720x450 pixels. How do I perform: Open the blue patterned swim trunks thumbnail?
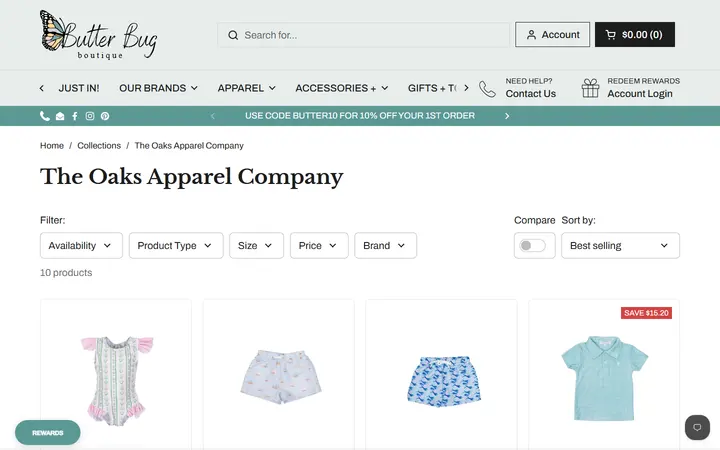coord(444,382)
